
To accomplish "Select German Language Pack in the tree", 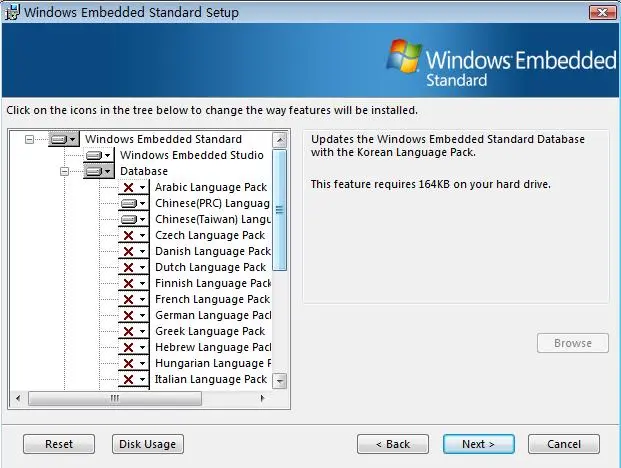I will click(213, 316).
